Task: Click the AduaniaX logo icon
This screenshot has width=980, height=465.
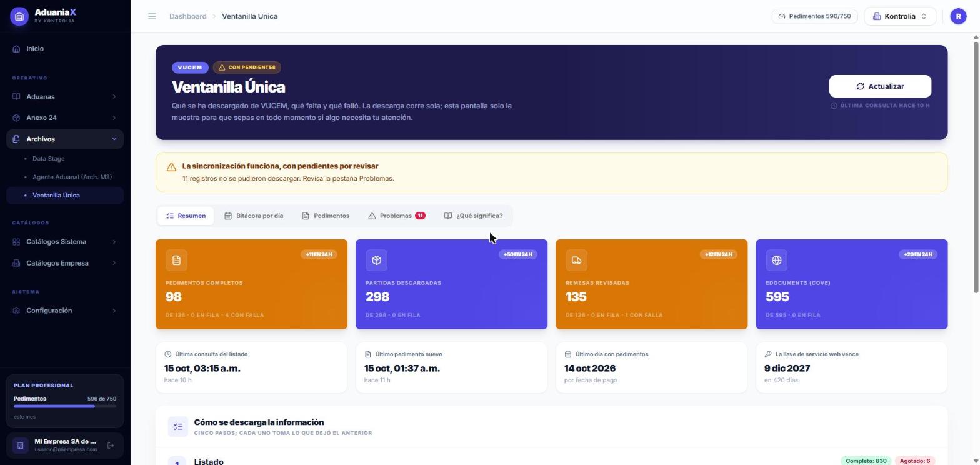Action: click(19, 17)
